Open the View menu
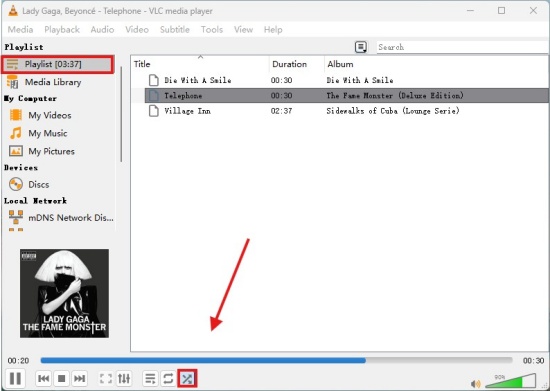The height and width of the screenshot is (391, 550). (243, 29)
